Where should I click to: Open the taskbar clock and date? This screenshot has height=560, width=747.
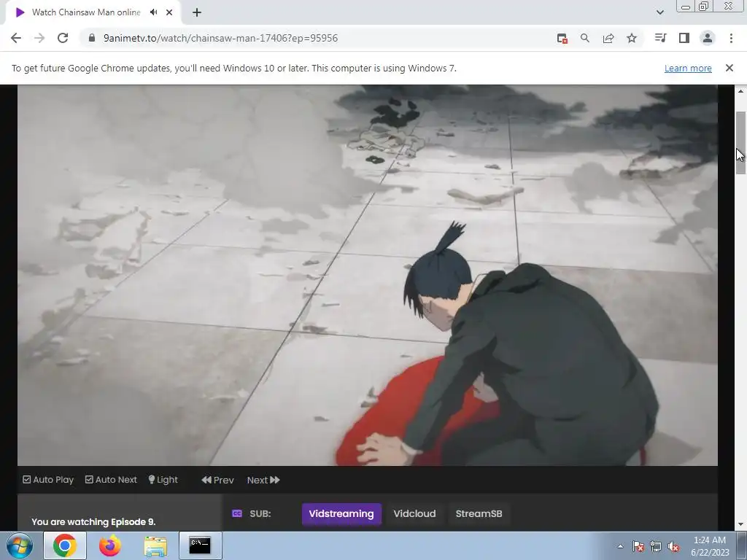click(x=710, y=546)
